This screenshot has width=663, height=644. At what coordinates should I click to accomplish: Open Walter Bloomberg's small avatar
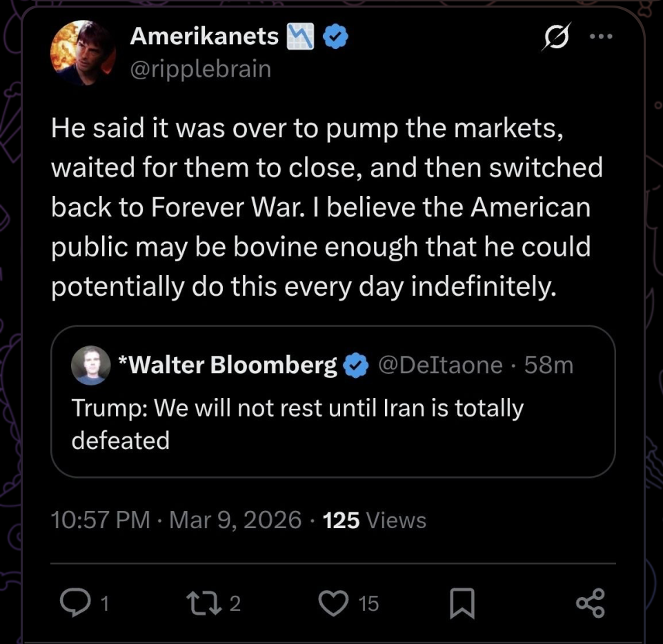point(90,365)
